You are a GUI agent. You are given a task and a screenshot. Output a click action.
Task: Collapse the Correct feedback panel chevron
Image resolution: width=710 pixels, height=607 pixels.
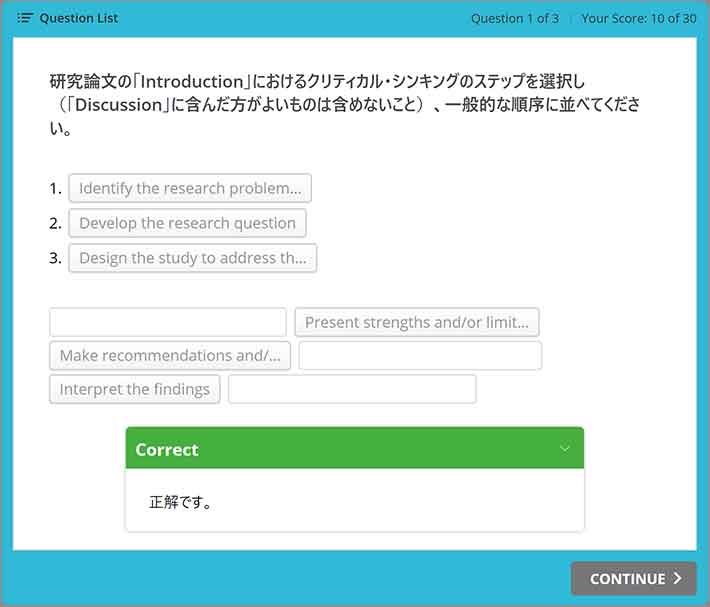click(x=565, y=448)
